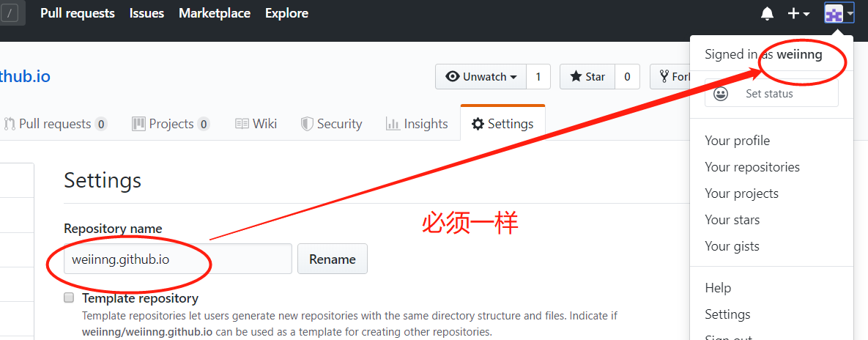This screenshot has width=868, height=340.
Task: Select the repository Settings tab
Action: pyautogui.click(x=502, y=124)
